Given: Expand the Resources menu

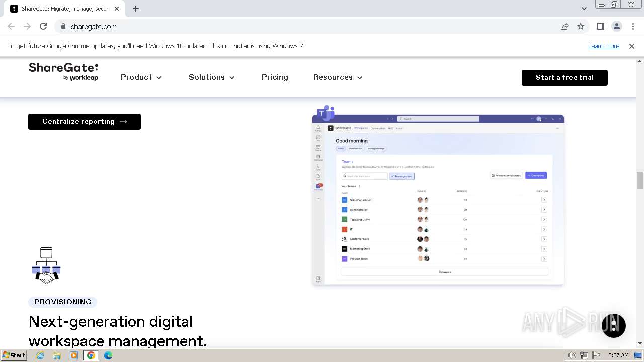Looking at the screenshot, I should (338, 77).
